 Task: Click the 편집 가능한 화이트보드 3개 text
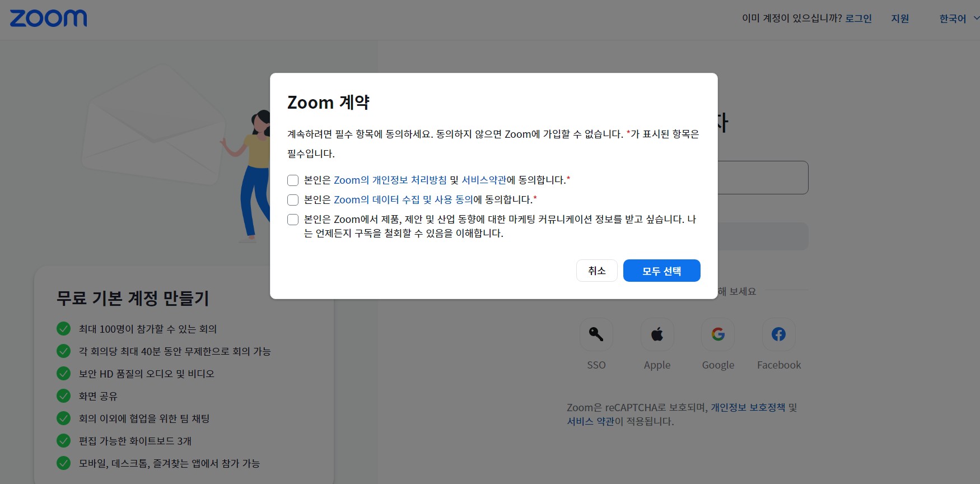point(135,441)
